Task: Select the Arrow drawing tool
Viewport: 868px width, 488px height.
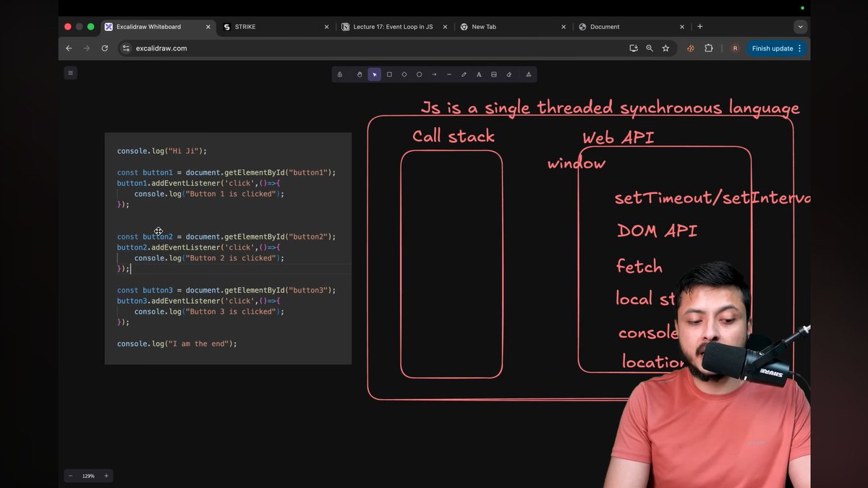Action: pos(434,74)
